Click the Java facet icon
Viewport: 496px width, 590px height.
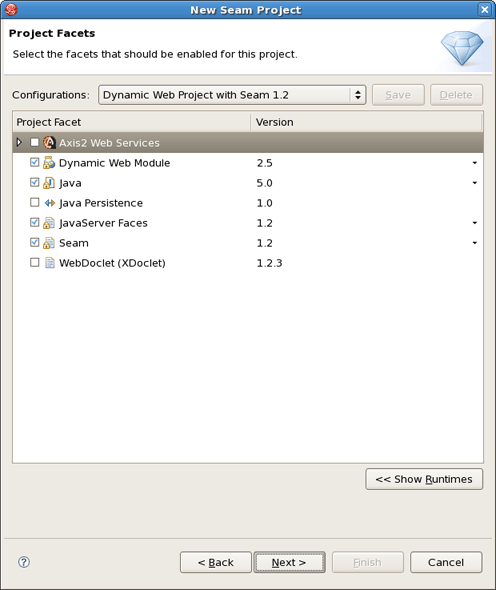point(49,183)
